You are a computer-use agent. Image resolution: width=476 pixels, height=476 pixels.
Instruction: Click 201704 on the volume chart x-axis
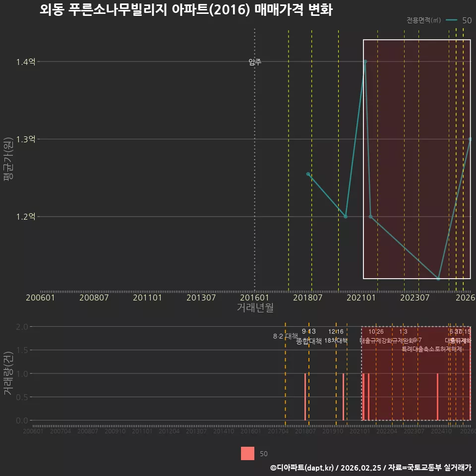pyautogui.click(x=278, y=431)
